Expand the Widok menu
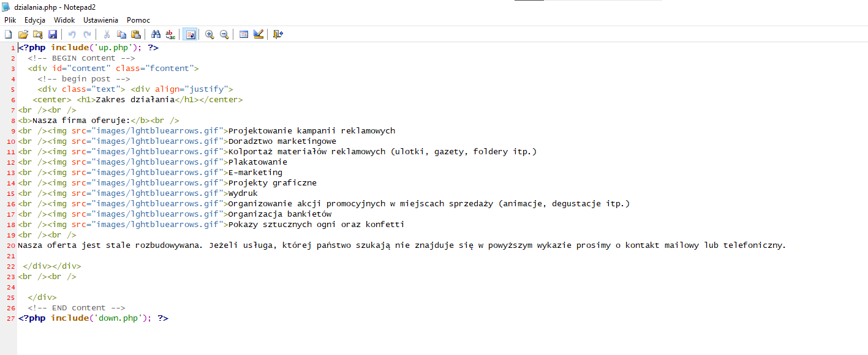This screenshot has height=355, width=868. [64, 20]
